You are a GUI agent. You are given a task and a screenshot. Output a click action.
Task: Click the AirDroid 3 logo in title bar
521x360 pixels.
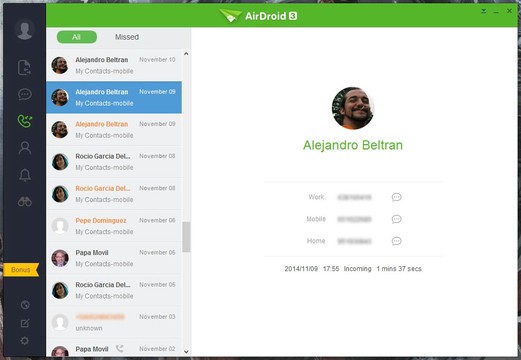point(258,15)
